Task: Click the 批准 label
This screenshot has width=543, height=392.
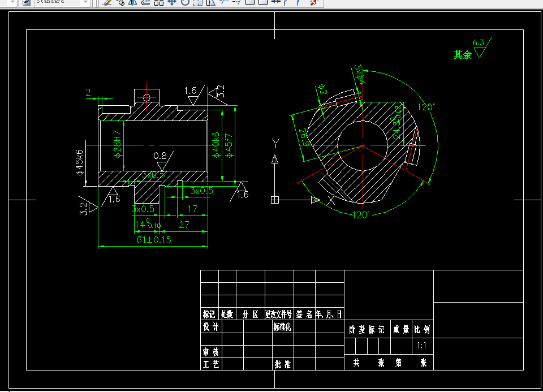Action: [x=283, y=364]
